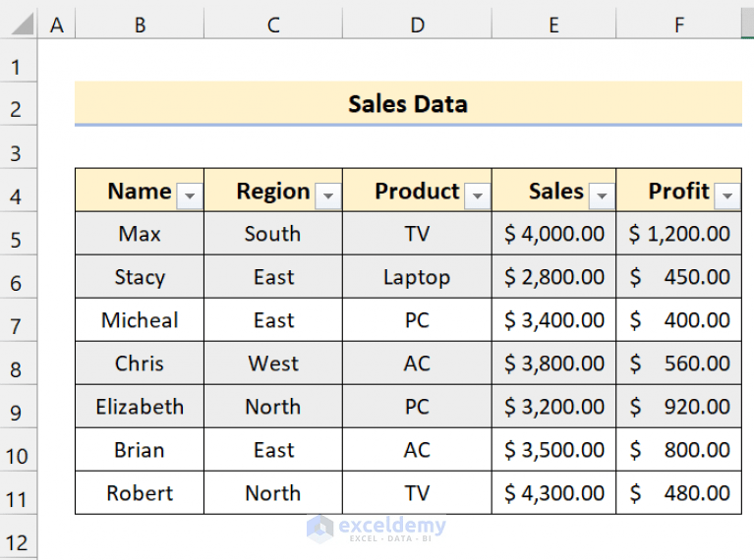Select Stacy's East region cell
Viewport: 754px width, 560px height.
[x=273, y=277]
